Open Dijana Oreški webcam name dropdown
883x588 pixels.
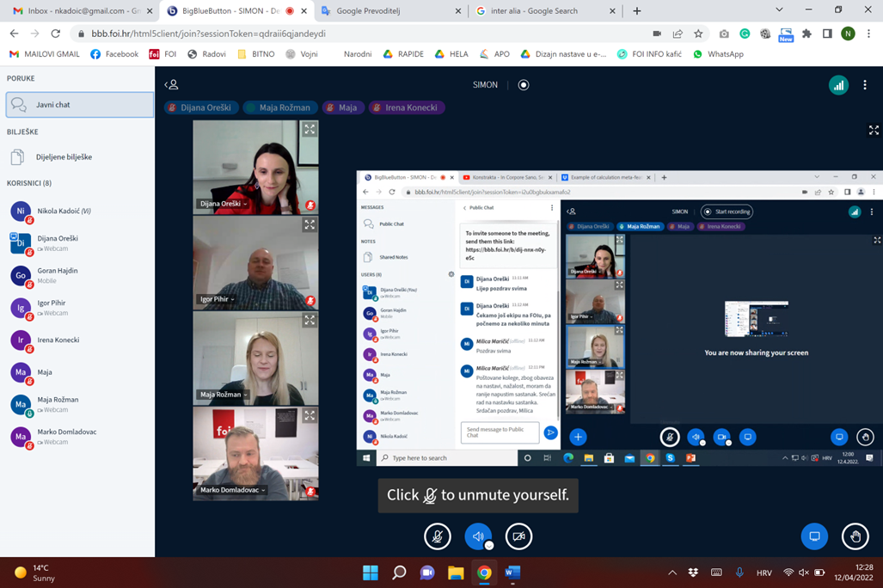coord(224,204)
